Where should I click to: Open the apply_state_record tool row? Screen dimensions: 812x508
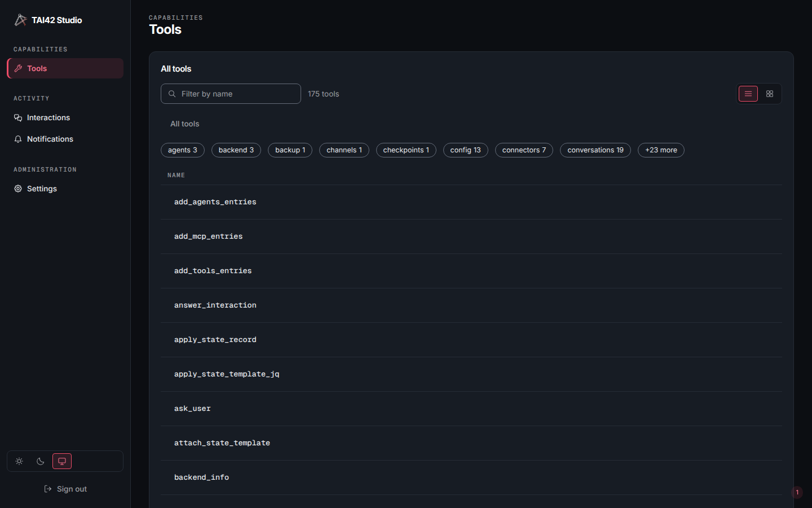click(471, 340)
